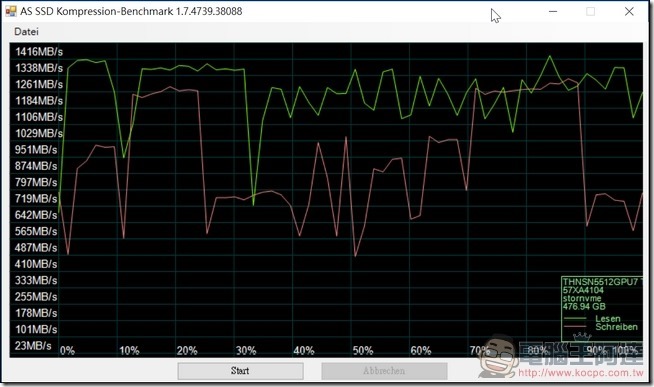Select the 23MB/s axis label
This screenshot has height=387, width=654.
[x=33, y=346]
